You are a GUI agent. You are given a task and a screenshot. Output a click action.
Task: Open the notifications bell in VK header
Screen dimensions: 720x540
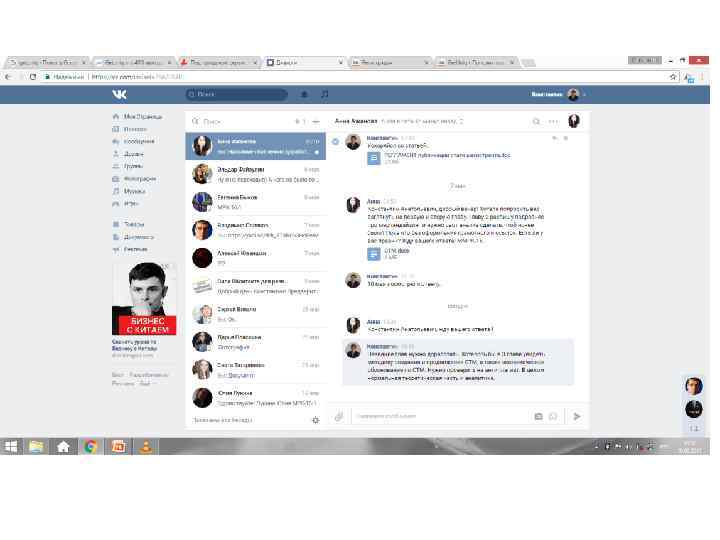[304, 95]
